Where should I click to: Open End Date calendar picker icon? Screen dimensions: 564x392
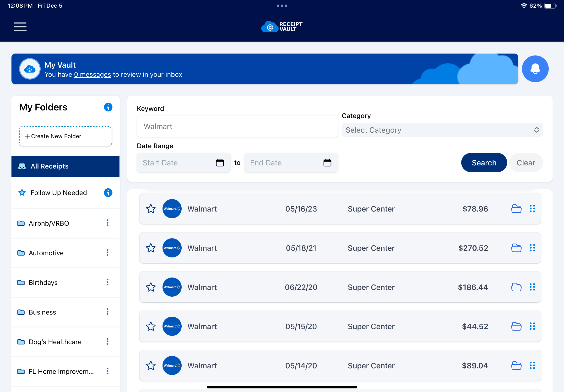[327, 163]
